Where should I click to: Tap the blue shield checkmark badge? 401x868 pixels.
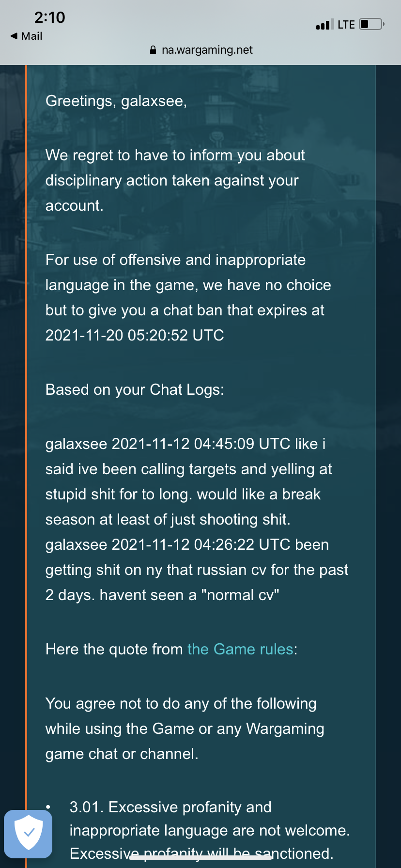tap(29, 834)
